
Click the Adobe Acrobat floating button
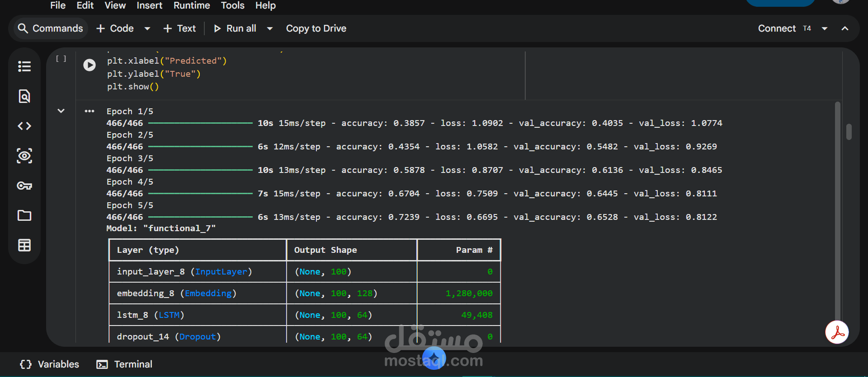837,333
